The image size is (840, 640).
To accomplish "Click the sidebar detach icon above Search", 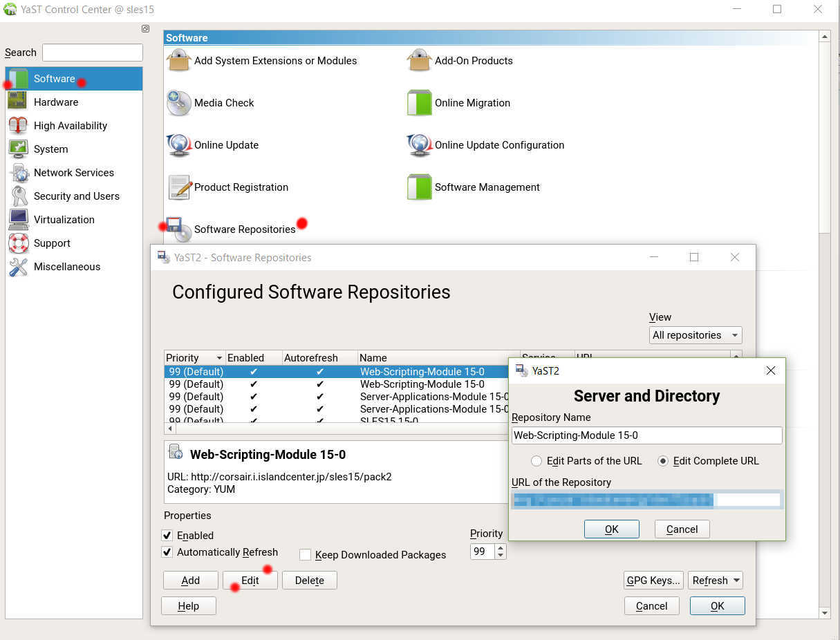I will click(x=145, y=29).
